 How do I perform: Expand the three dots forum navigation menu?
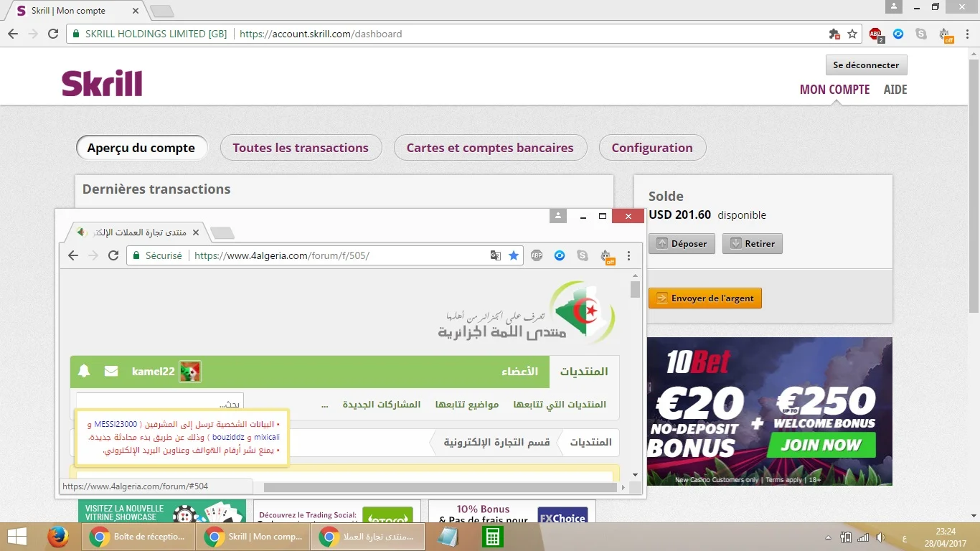(x=325, y=405)
